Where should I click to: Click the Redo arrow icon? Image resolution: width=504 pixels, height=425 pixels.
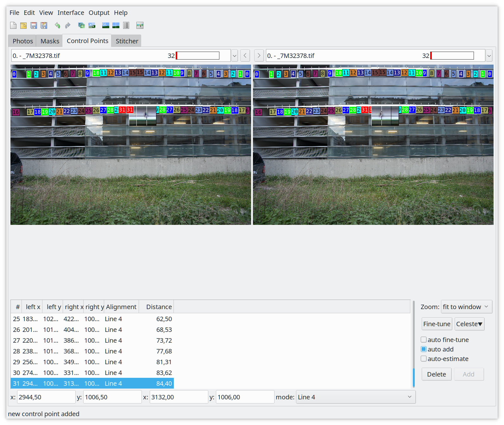point(67,25)
